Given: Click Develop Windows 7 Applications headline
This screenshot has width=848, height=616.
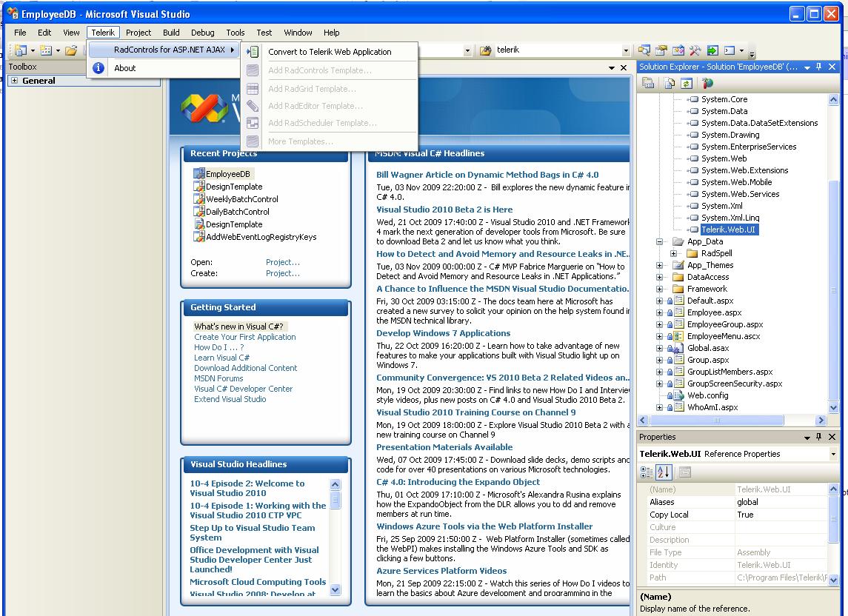Looking at the screenshot, I should pyautogui.click(x=443, y=333).
